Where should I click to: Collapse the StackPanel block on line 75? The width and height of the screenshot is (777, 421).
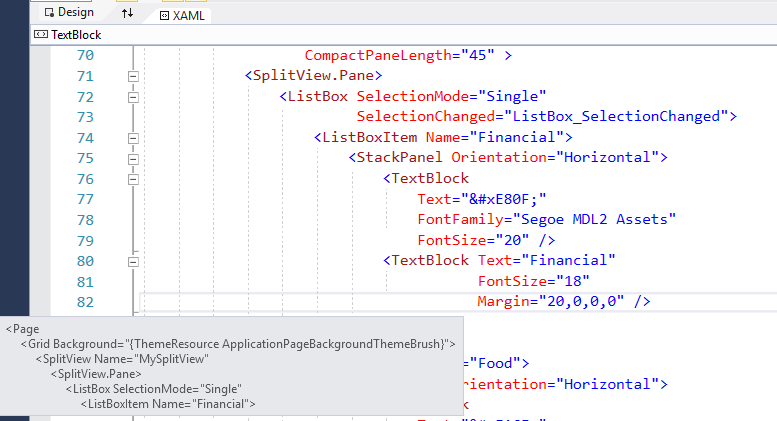tap(132, 158)
